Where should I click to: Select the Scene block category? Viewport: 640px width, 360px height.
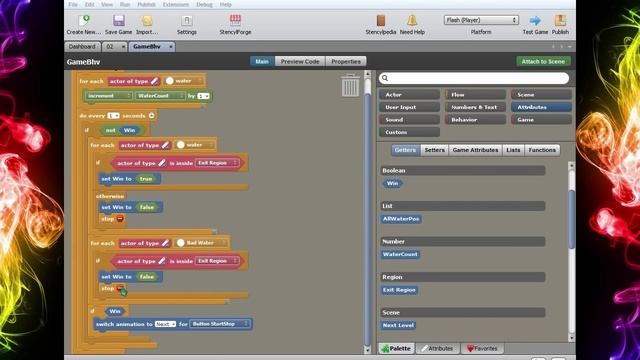[x=541, y=94]
